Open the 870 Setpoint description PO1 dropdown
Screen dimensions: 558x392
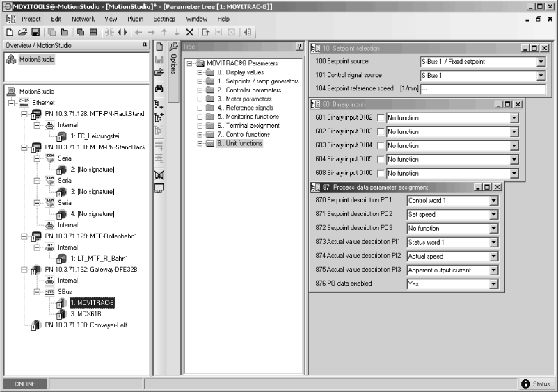[493, 201]
